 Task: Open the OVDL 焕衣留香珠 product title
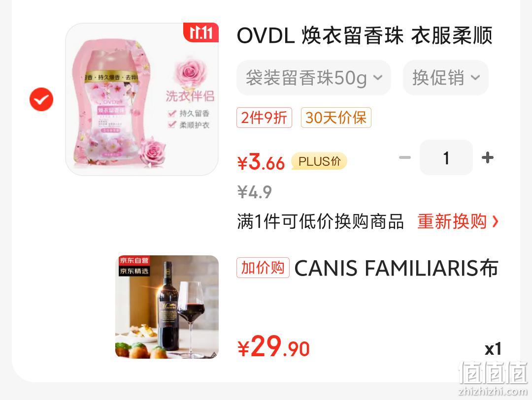[365, 35]
